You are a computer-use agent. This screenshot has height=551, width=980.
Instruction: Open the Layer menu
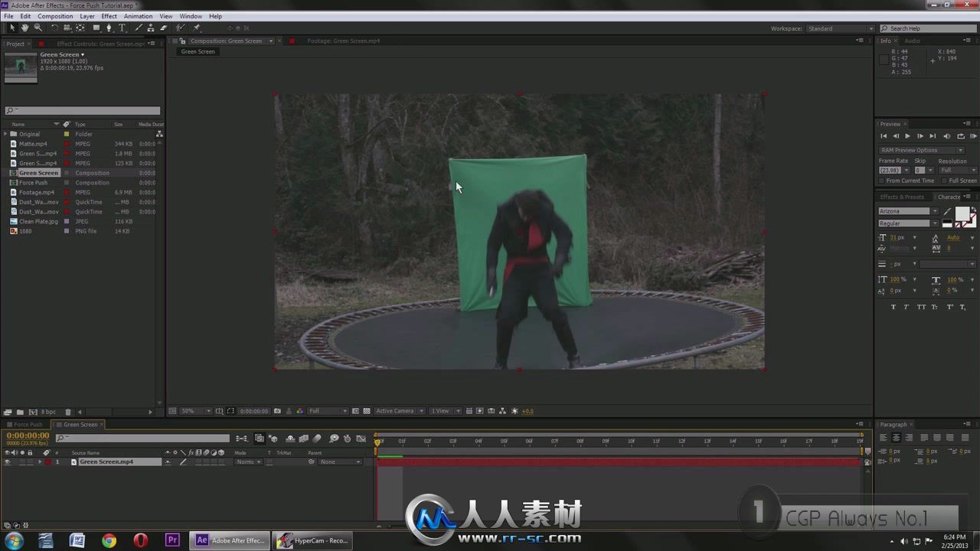tap(87, 16)
